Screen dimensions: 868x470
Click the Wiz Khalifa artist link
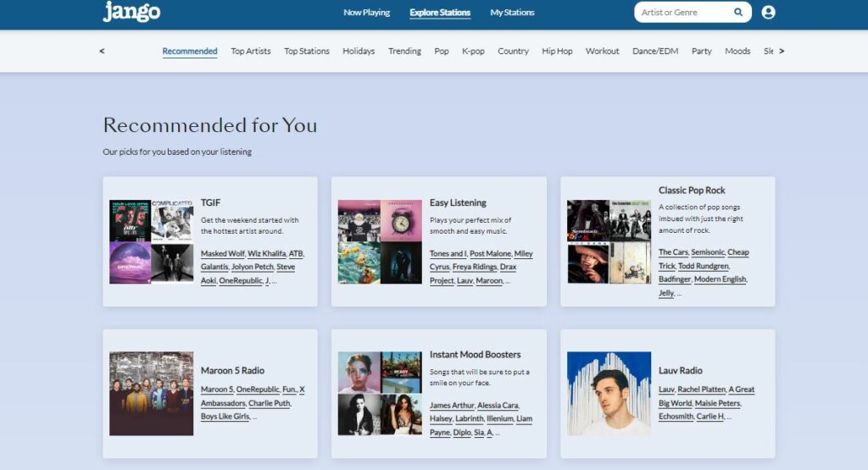click(x=267, y=253)
